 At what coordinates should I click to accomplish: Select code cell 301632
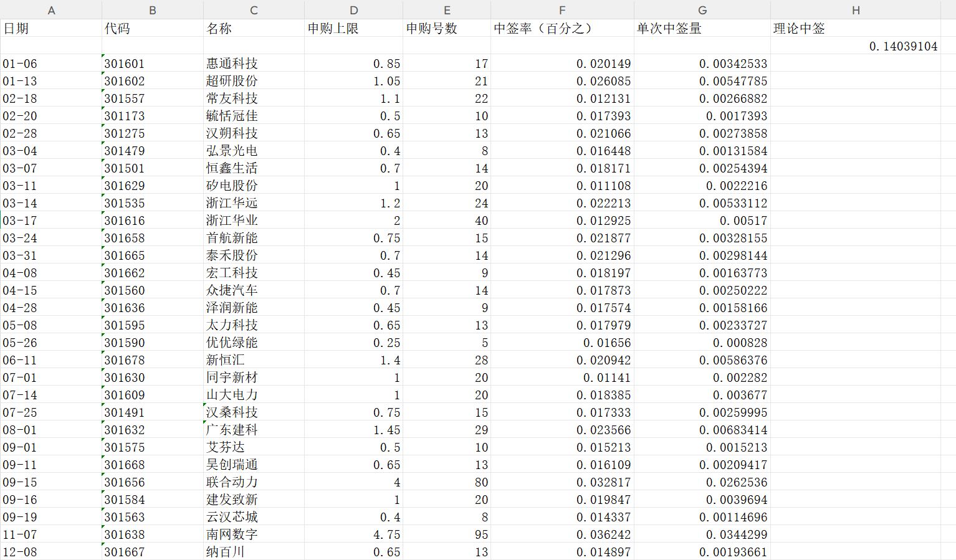click(x=153, y=429)
